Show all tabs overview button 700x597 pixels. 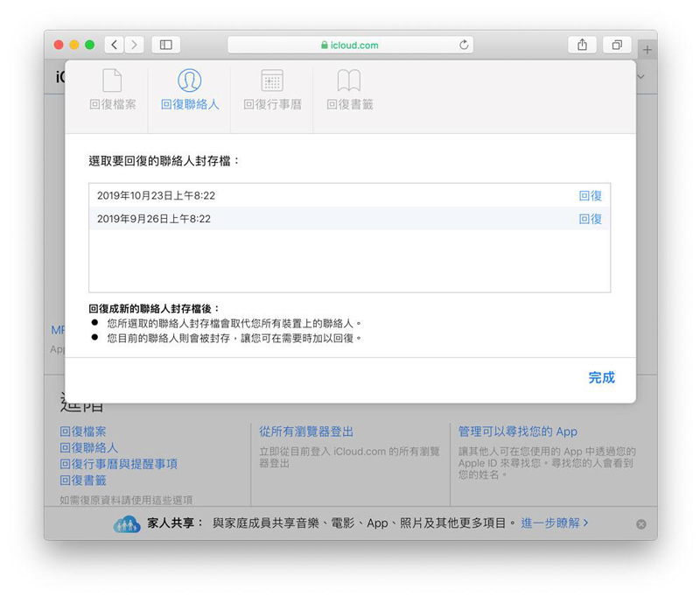[617, 45]
